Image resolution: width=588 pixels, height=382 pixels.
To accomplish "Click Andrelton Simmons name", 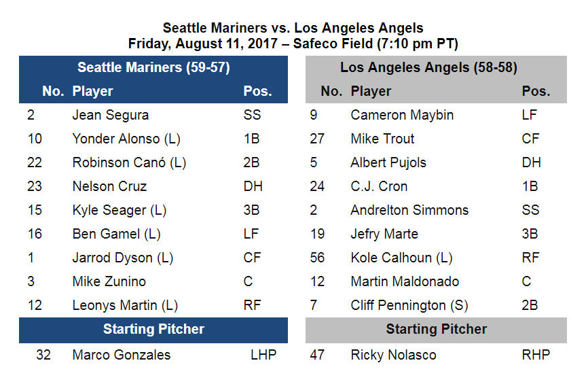I will pos(409,210).
